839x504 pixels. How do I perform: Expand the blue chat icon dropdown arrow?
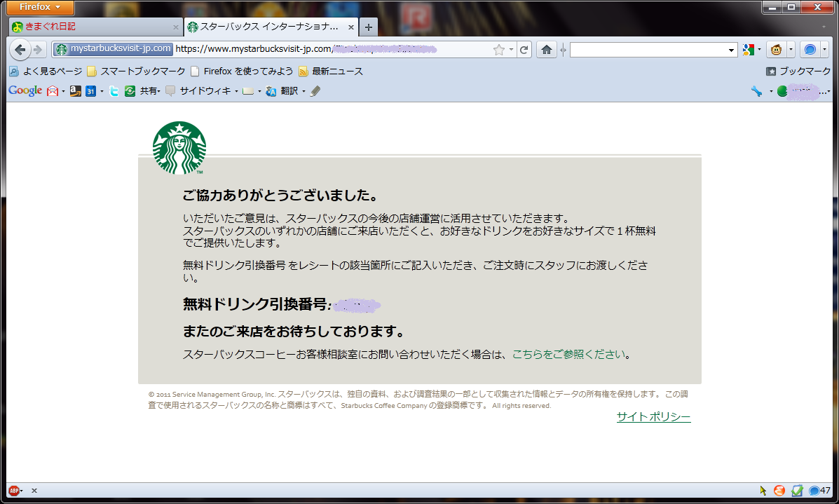[x=824, y=50]
